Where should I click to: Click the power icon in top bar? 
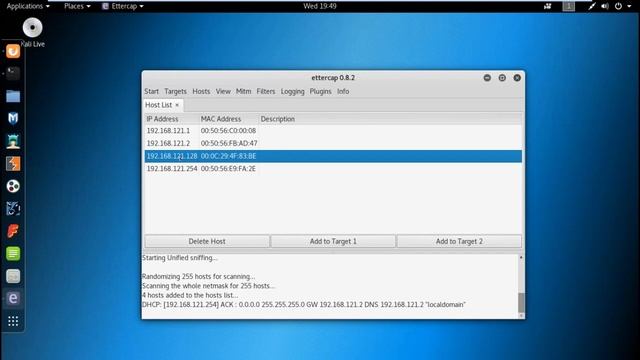618,6
